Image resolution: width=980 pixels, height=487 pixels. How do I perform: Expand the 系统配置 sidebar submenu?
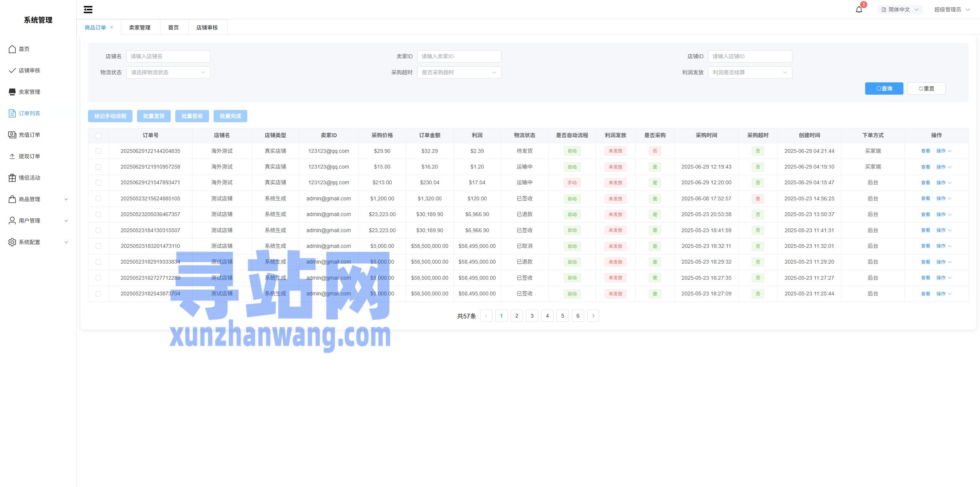click(66, 242)
